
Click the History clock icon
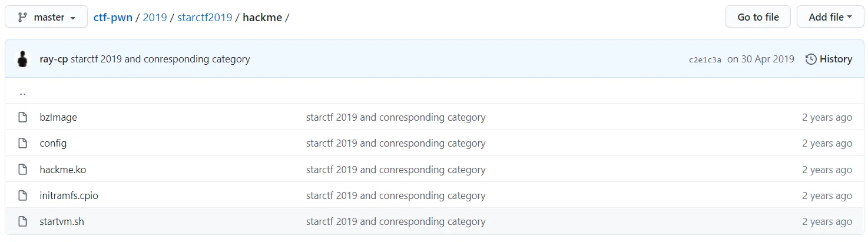pos(811,59)
